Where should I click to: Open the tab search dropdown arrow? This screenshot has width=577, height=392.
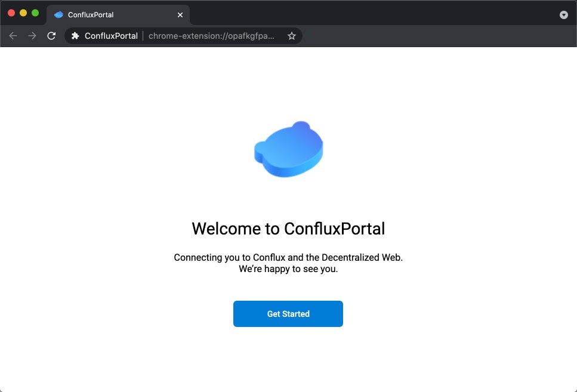[x=563, y=15]
